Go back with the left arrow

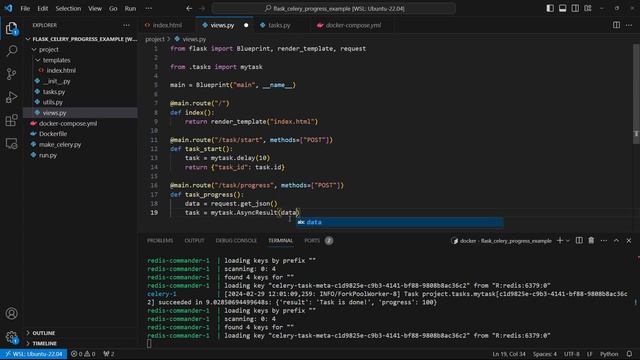coord(189,8)
